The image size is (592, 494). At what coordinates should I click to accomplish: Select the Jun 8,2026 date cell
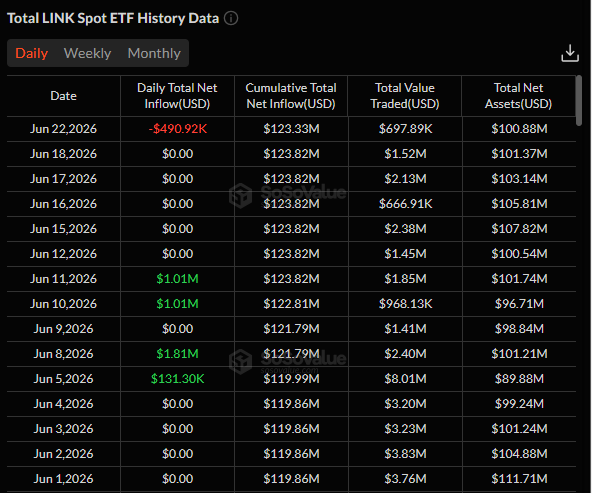63,354
